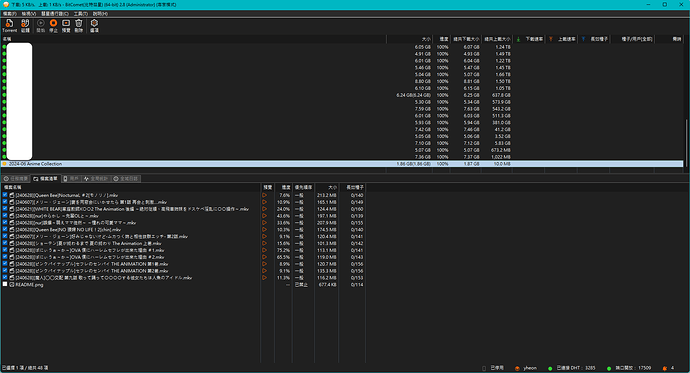Click the orange Stop toolbar icon
The height and width of the screenshot is (373, 690).
tap(53, 26)
